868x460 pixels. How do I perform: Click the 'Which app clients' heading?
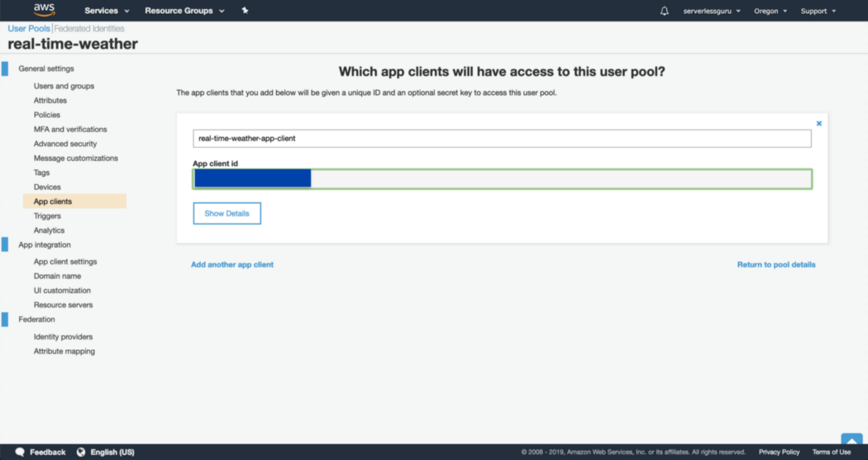(502, 71)
